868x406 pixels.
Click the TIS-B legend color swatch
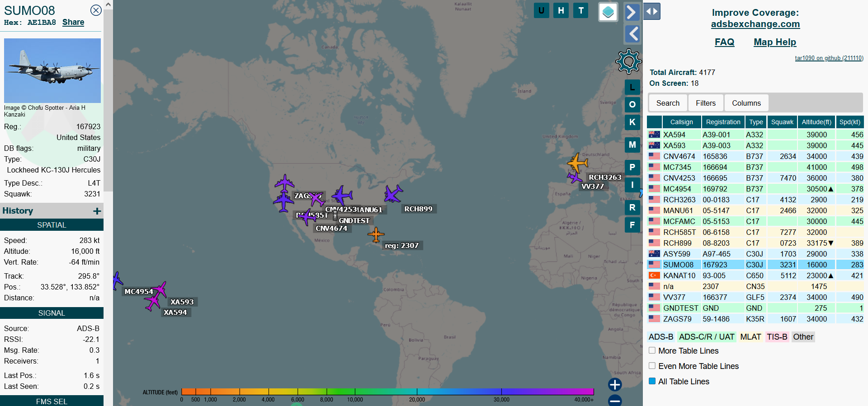tap(777, 337)
